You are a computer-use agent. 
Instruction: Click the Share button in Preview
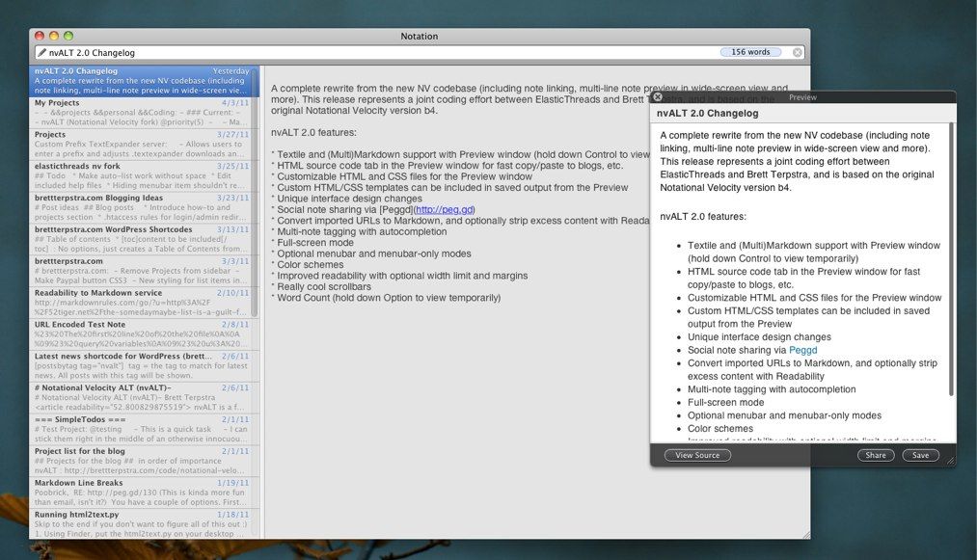pos(876,455)
